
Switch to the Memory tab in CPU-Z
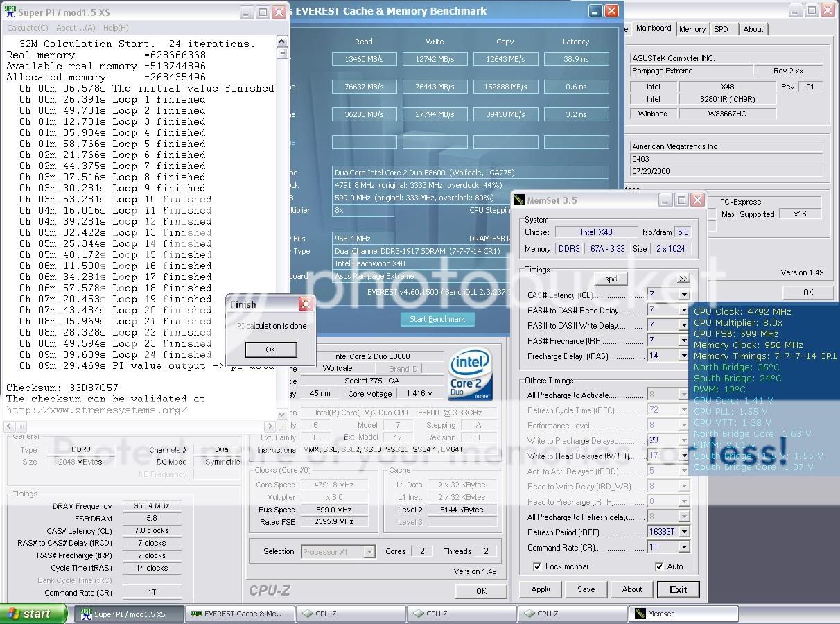[692, 29]
